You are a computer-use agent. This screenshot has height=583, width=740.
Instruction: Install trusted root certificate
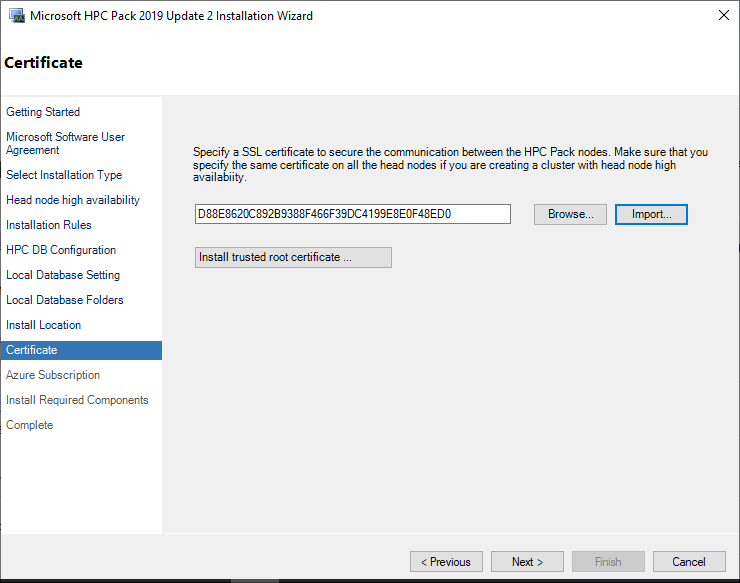coord(293,257)
